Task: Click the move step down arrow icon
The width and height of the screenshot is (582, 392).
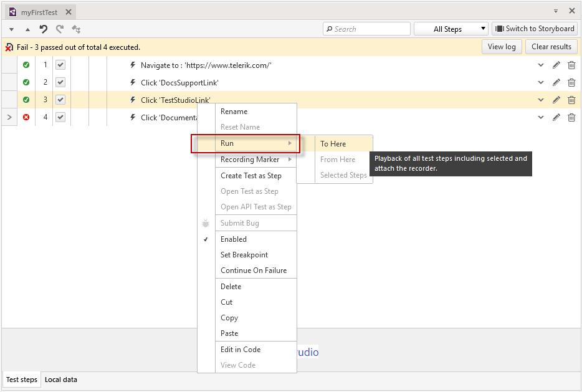Action: tap(12, 29)
